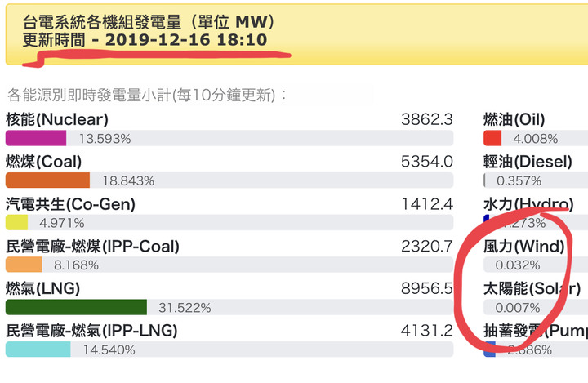Click the Nuclear purple bar segment
The image size is (588, 383).
[x=36, y=138]
